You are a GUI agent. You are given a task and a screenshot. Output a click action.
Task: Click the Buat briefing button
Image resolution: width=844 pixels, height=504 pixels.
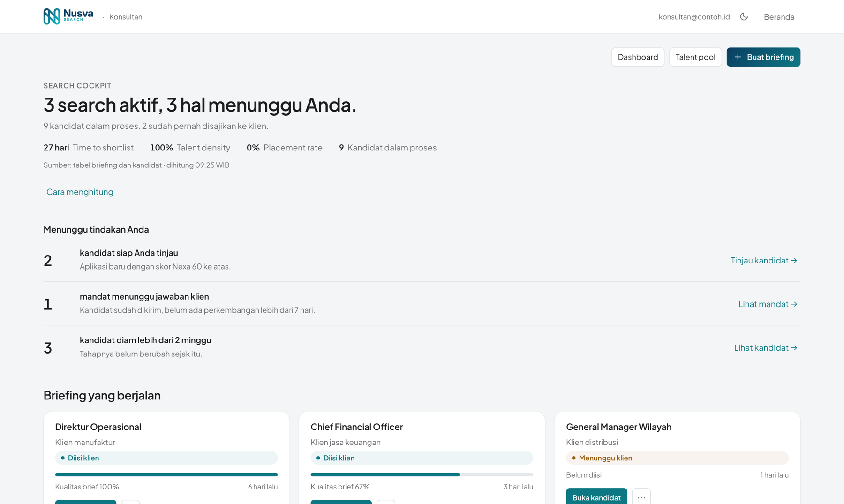763,57
